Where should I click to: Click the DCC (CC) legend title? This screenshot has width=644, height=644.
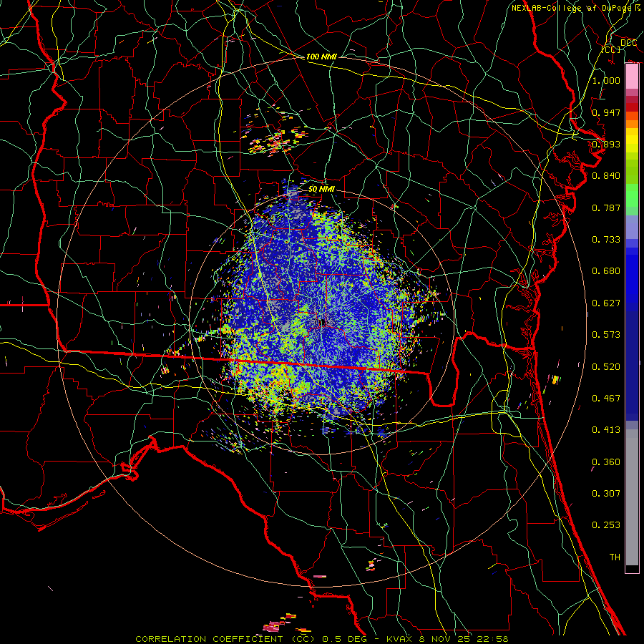pyautogui.click(x=619, y=46)
